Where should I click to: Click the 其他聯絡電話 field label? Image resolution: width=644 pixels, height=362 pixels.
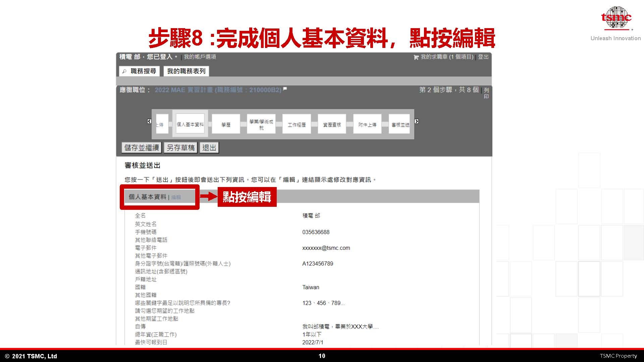coord(151,240)
